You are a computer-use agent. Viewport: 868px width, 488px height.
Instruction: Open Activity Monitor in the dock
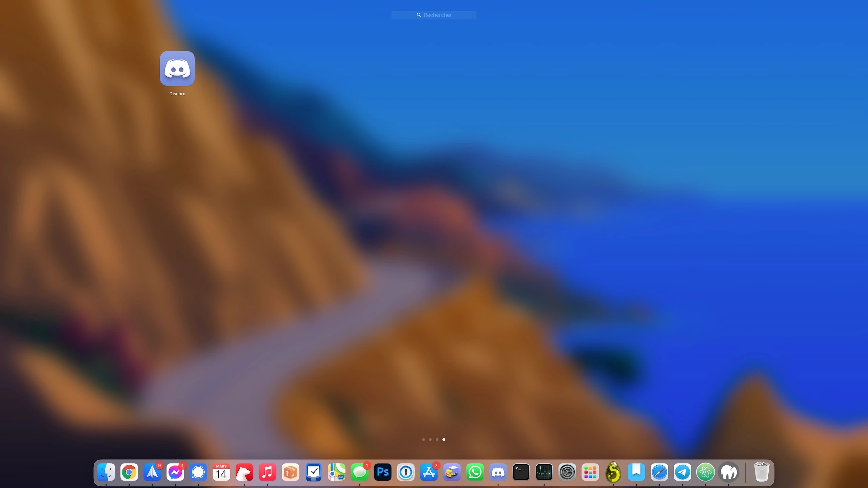coord(544,472)
